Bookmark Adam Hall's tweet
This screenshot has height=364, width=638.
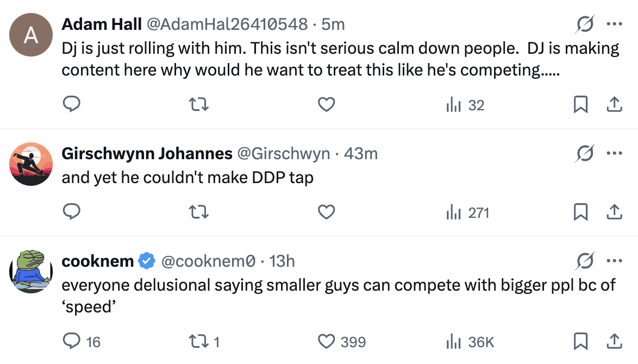pos(581,104)
